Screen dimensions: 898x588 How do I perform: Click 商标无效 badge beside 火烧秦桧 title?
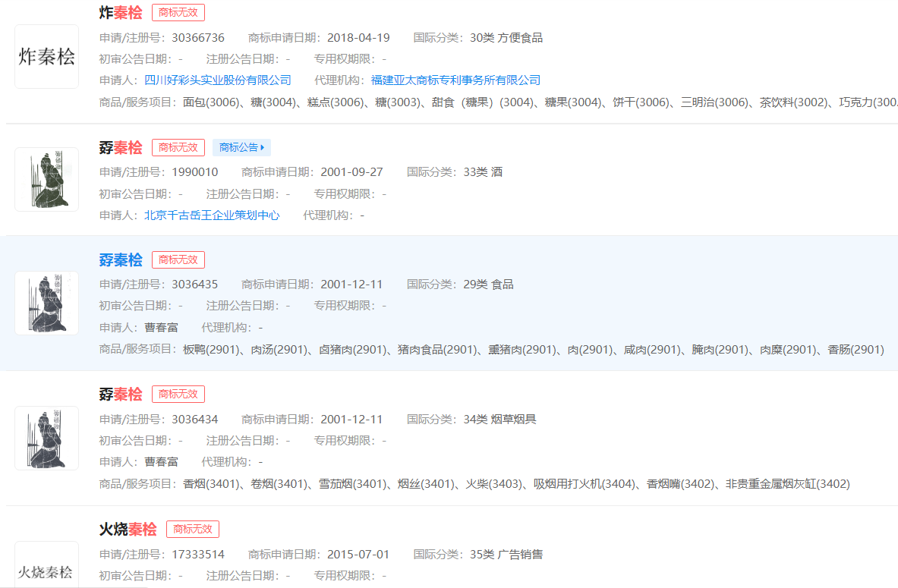[x=193, y=529]
